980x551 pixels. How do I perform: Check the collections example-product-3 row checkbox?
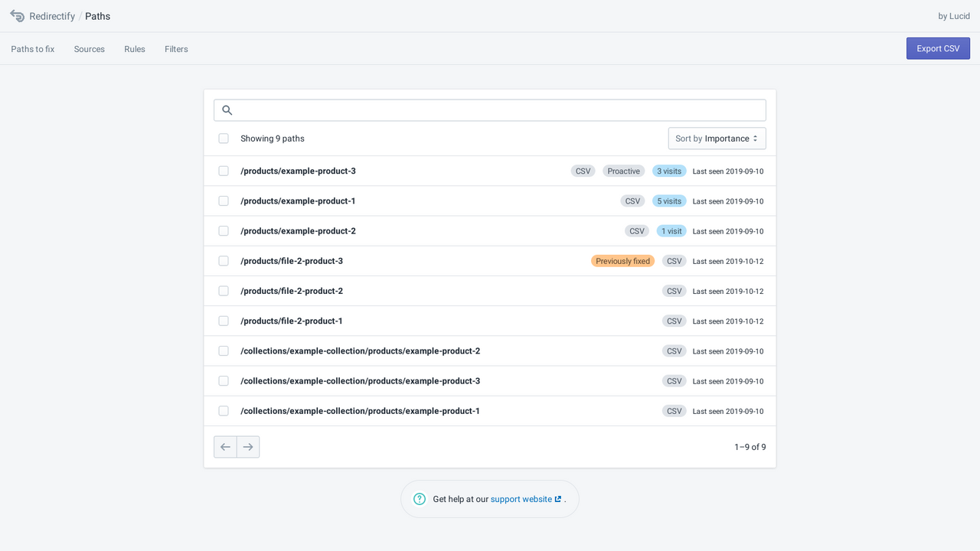pyautogui.click(x=224, y=380)
